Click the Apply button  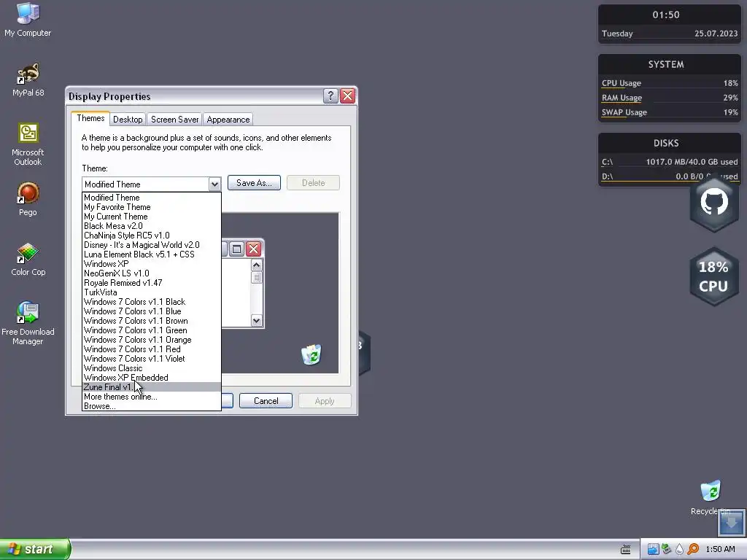click(x=325, y=401)
